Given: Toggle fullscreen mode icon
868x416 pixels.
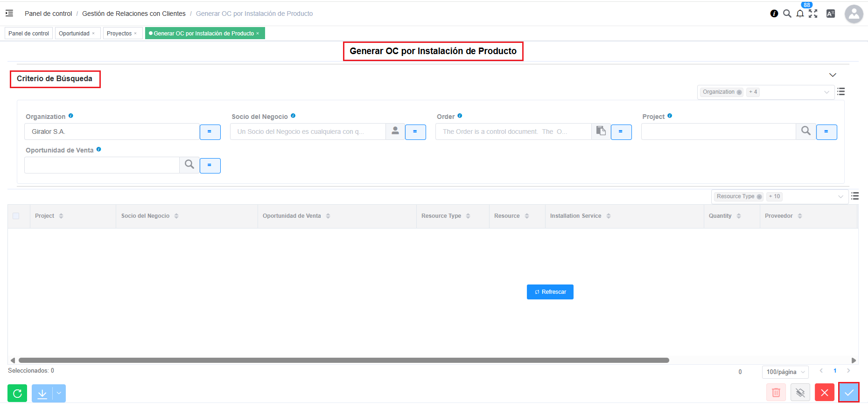Looking at the screenshot, I should (x=813, y=14).
